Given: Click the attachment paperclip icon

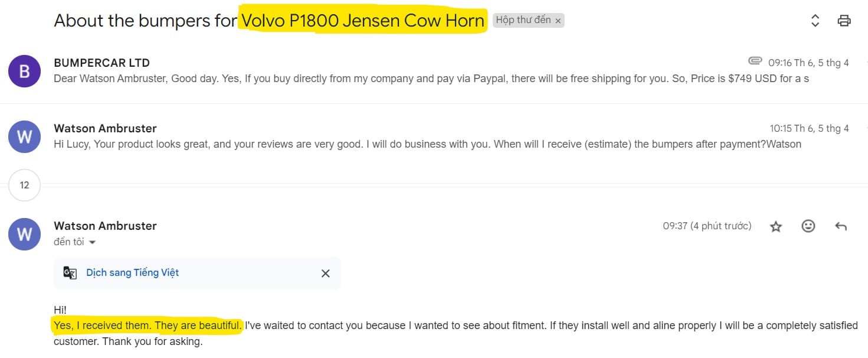Looking at the screenshot, I should (755, 61).
